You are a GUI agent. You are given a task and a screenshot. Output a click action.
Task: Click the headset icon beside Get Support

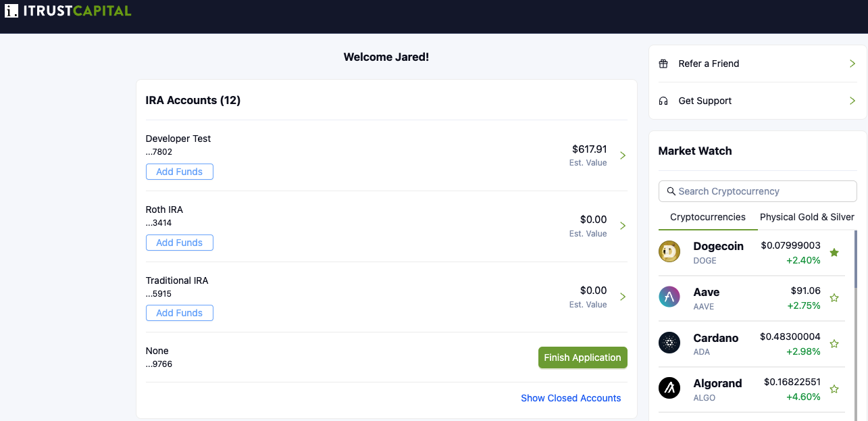click(663, 101)
